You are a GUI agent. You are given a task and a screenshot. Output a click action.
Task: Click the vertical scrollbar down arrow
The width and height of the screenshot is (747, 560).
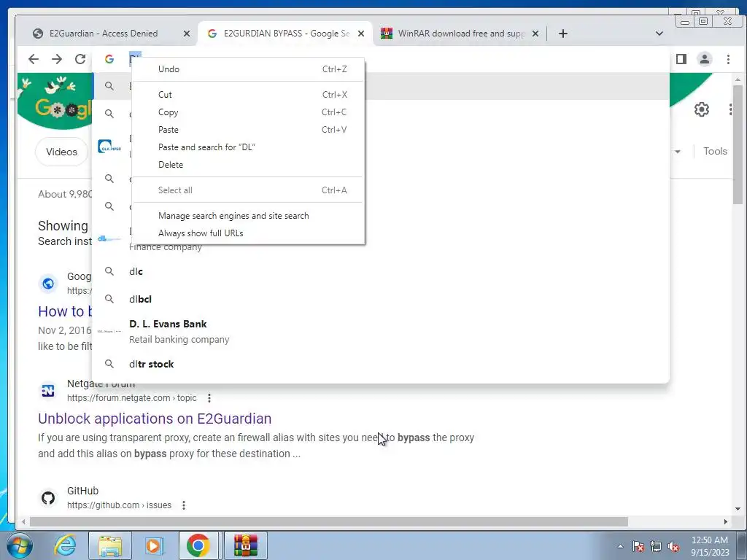[x=738, y=509]
